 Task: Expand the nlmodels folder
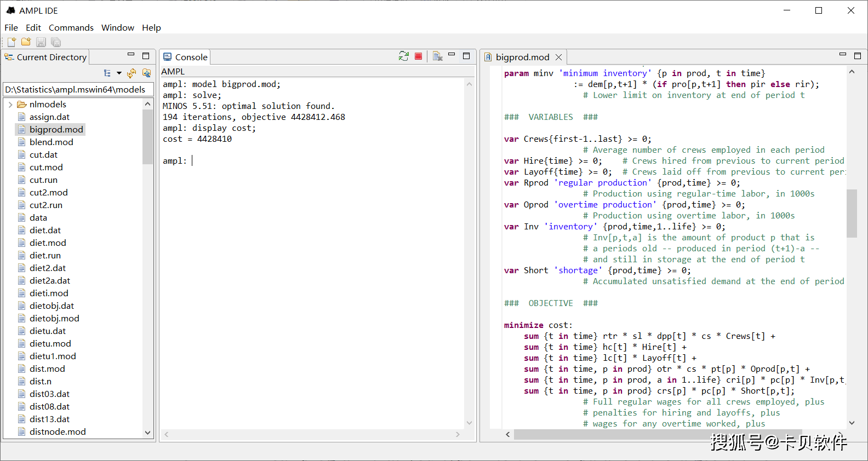click(x=10, y=105)
